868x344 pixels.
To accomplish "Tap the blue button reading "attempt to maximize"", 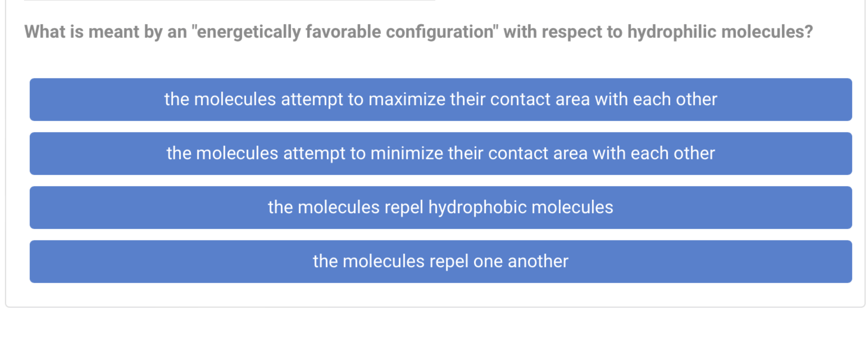I will [x=441, y=100].
